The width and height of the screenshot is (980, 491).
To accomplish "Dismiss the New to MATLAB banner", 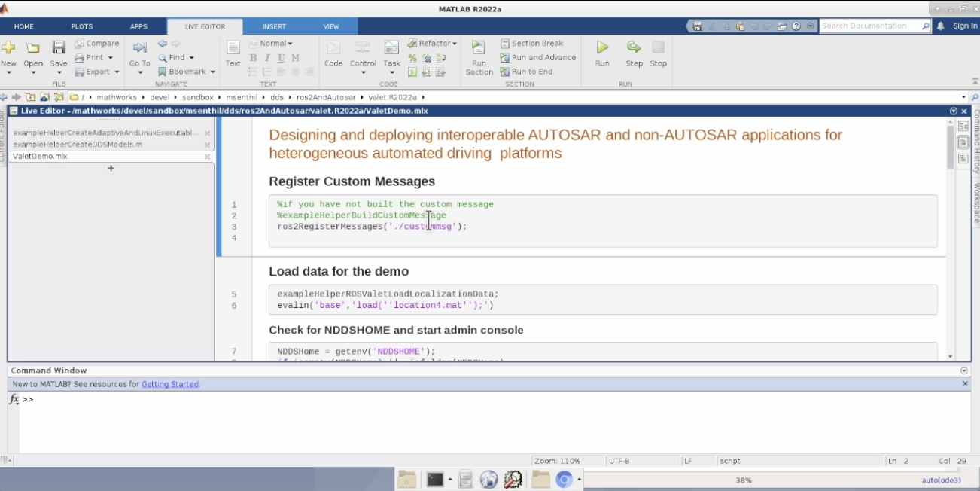I will coord(966,384).
